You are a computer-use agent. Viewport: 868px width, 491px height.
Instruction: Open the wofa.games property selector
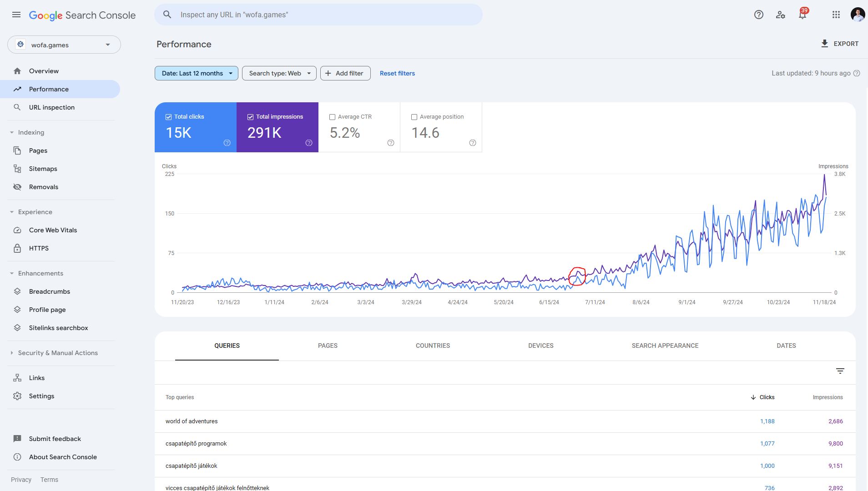[64, 45]
